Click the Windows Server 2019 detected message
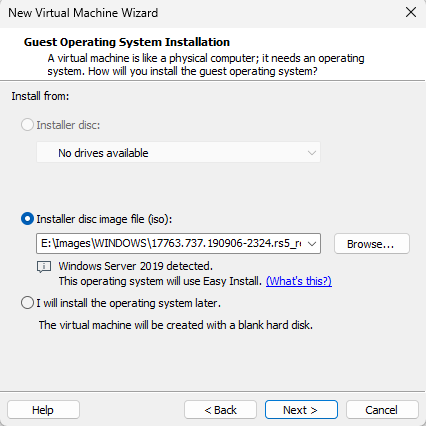The image size is (426, 426). click(135, 266)
